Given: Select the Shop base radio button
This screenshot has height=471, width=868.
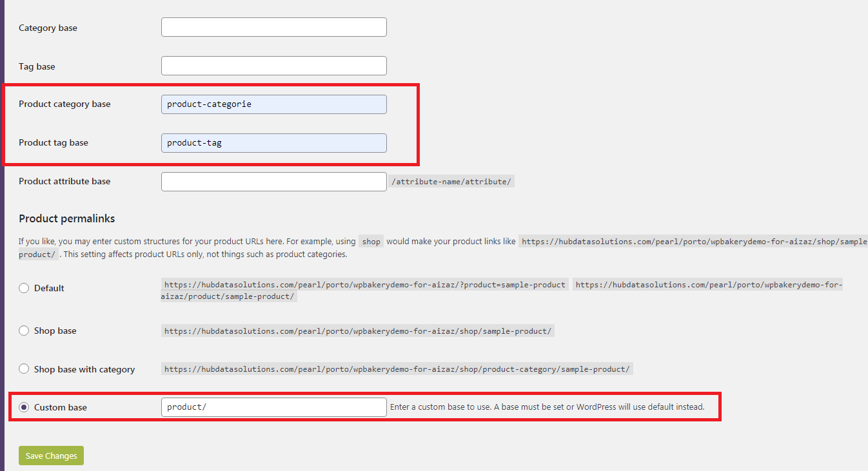Looking at the screenshot, I should 24,331.
